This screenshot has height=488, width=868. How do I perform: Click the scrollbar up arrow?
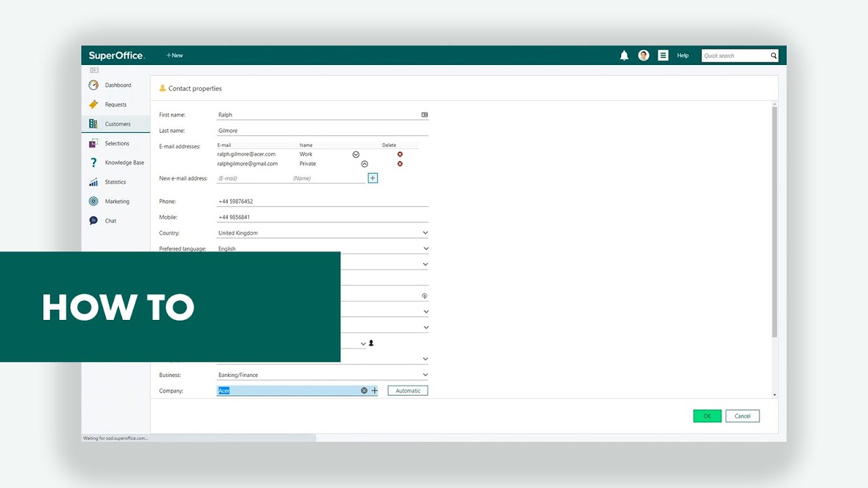pyautogui.click(x=775, y=104)
